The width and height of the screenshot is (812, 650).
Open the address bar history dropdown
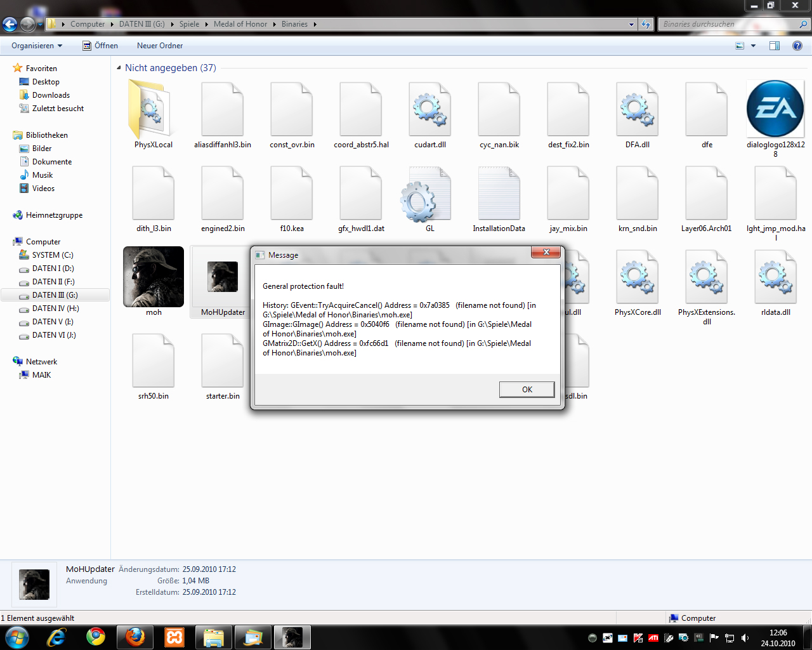631,24
